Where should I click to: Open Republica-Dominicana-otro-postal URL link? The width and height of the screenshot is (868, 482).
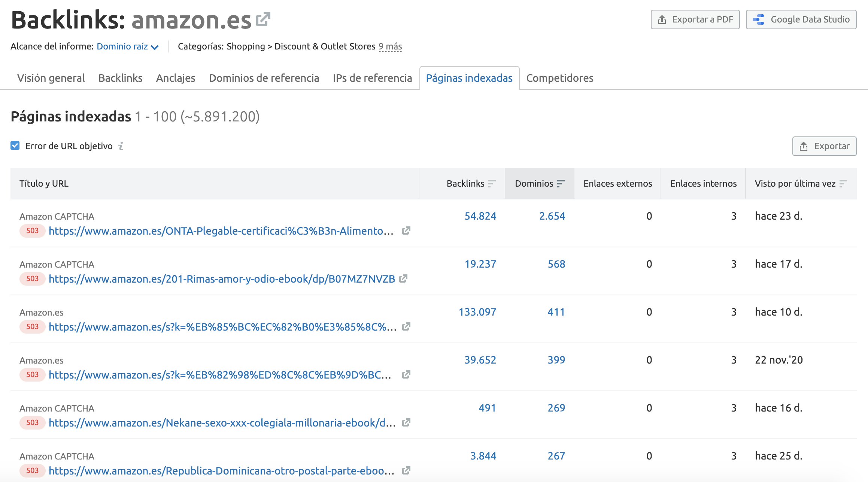tap(222, 471)
